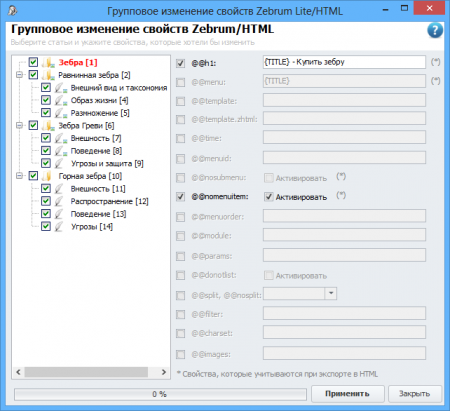Click the folder icon beside Зебра [1]
Viewport: 450px width, 411px height.
point(48,62)
